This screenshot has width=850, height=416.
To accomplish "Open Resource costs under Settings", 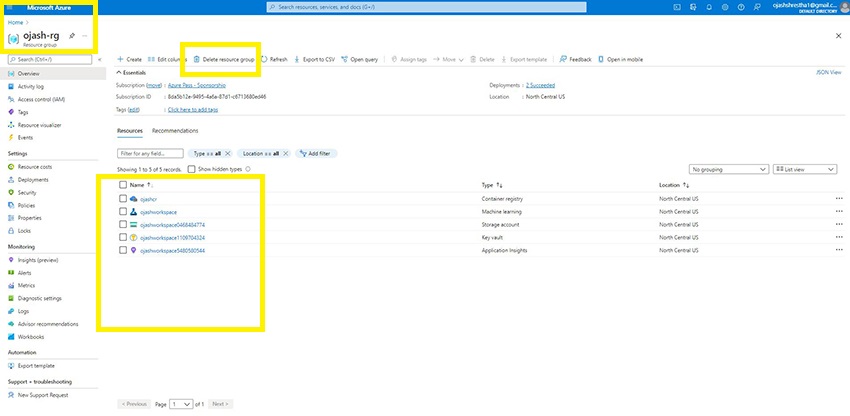I will pyautogui.click(x=35, y=167).
